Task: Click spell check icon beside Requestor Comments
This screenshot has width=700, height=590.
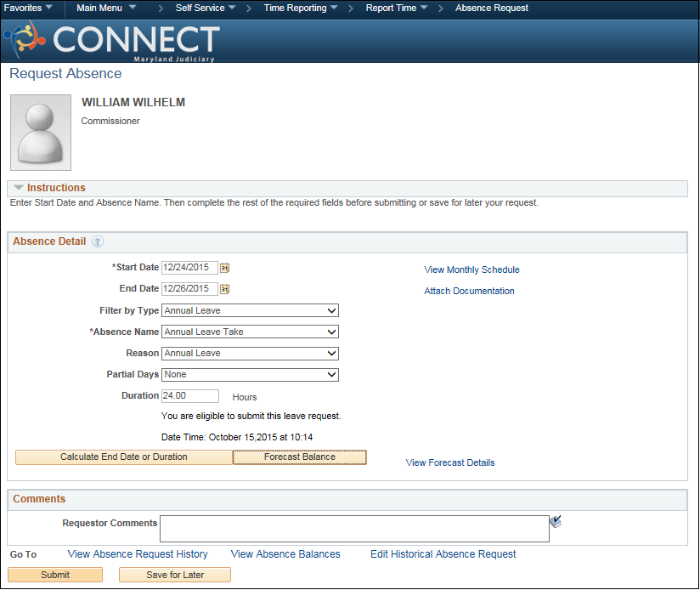Action: (556, 521)
